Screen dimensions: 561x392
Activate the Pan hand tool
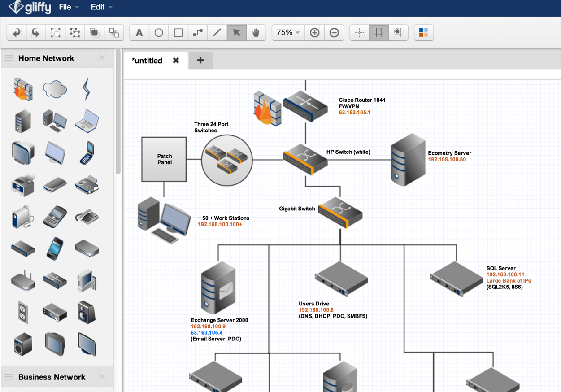tap(256, 33)
